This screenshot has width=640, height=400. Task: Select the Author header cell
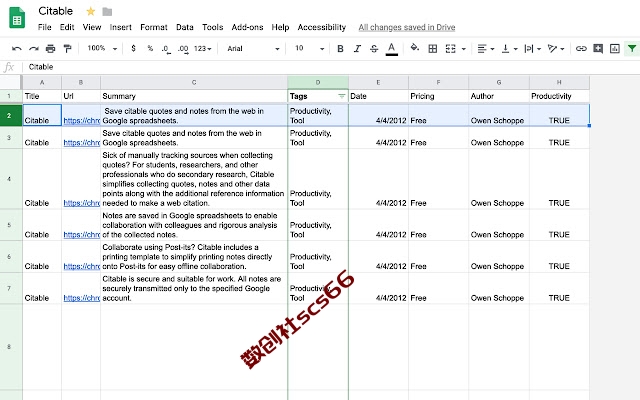click(x=499, y=96)
